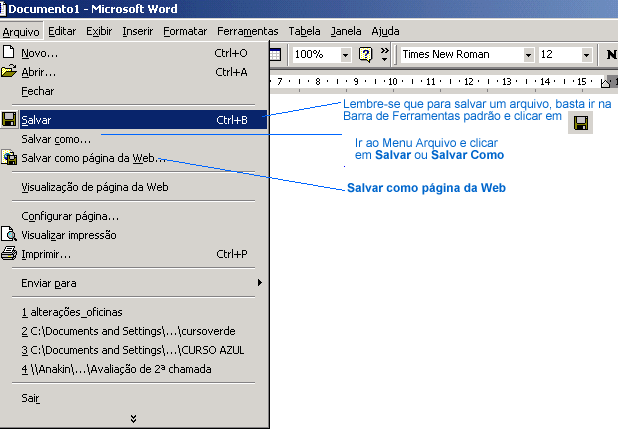618x430 pixels.
Task: Open the Ferramentas menu
Action: pyautogui.click(x=248, y=31)
